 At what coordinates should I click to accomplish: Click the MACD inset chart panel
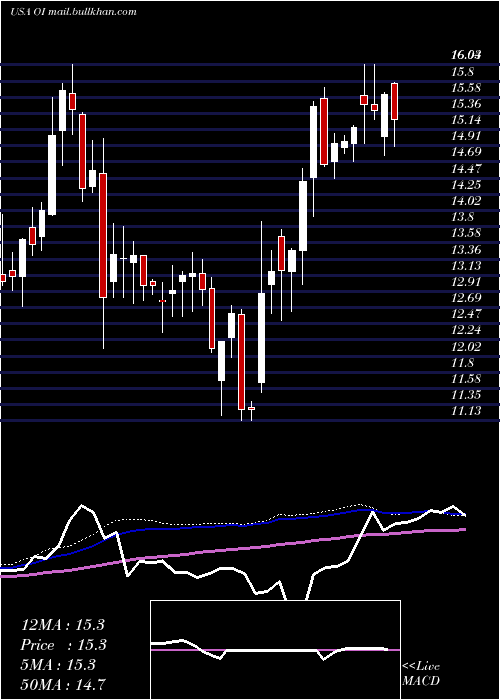tap(275, 650)
